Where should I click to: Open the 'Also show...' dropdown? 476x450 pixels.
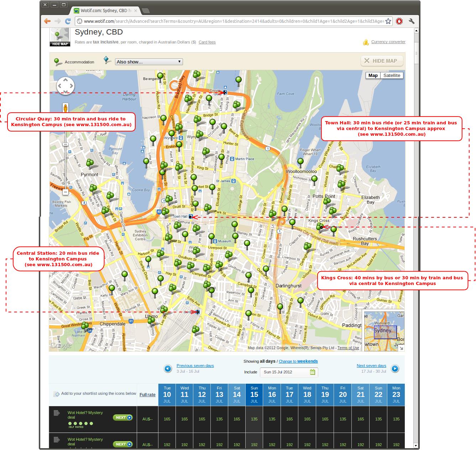click(x=149, y=62)
